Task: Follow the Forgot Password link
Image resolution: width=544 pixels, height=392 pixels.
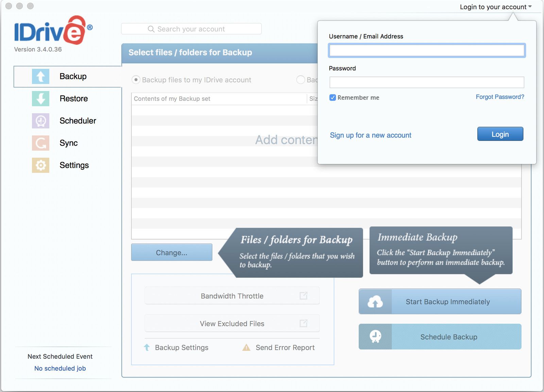Action: [x=499, y=97]
